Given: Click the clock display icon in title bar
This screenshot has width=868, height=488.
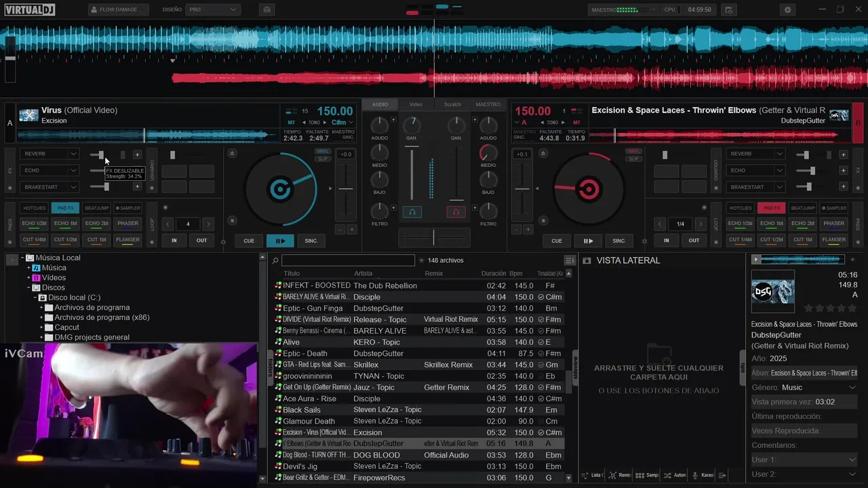Looking at the screenshot, I should pyautogui.click(x=728, y=9).
